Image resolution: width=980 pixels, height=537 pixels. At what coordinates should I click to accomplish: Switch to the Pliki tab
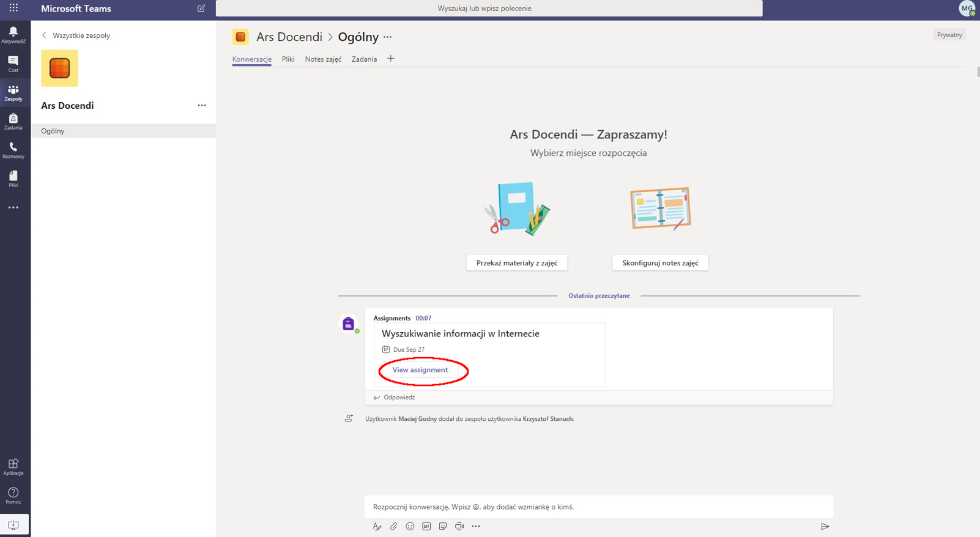pos(288,59)
